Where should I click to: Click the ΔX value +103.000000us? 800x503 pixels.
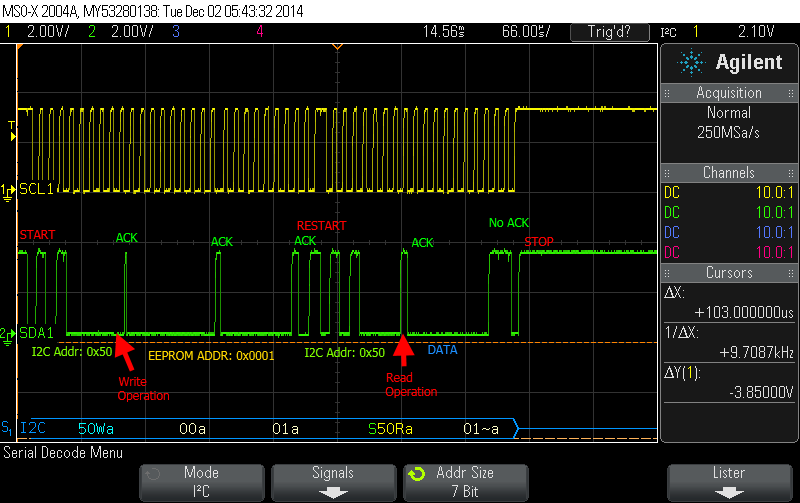coord(744,313)
